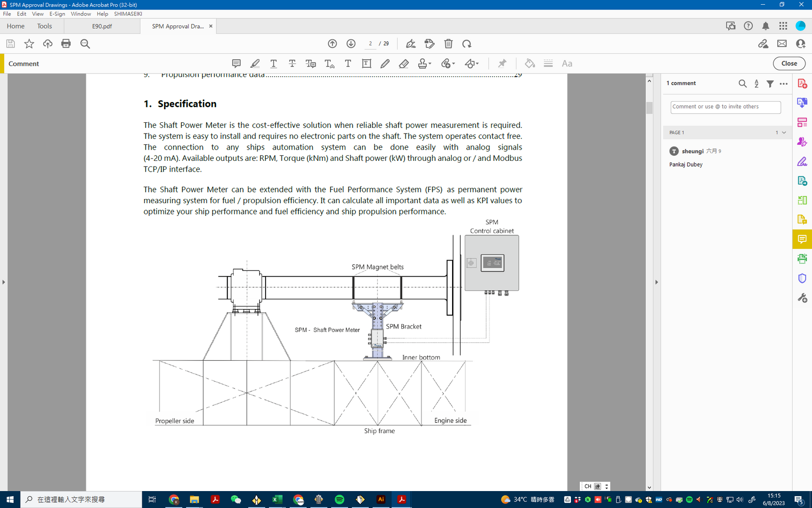Switch to the E90.pdf tab
This screenshot has width=812, height=508.
(x=102, y=26)
